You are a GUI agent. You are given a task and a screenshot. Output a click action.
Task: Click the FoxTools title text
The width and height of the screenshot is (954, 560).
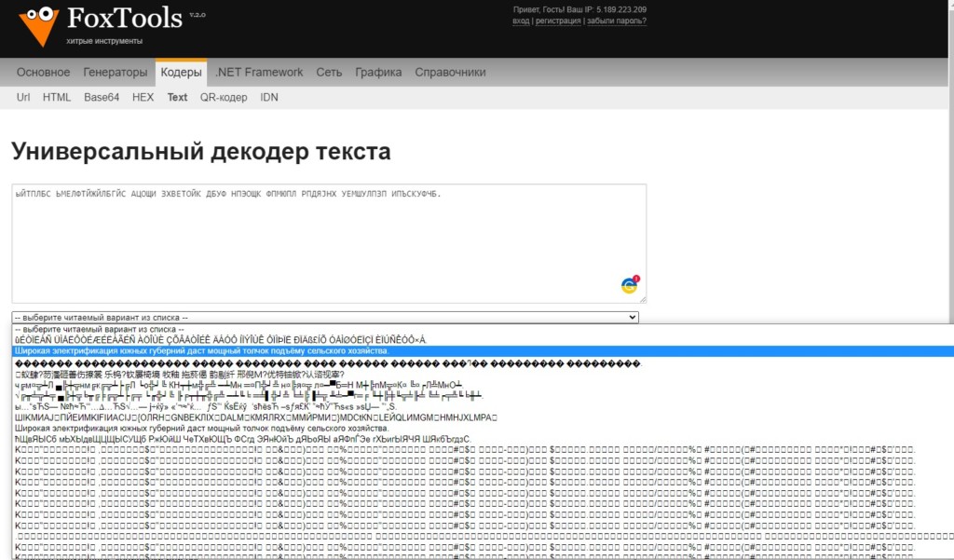(x=125, y=19)
